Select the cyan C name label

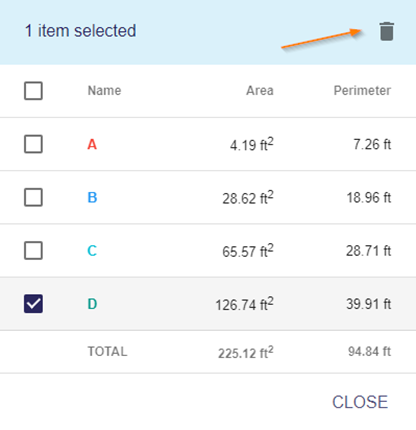(x=92, y=251)
